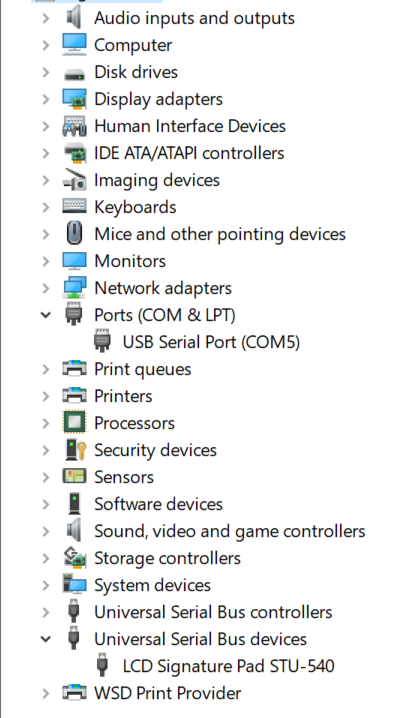
Task: Click the Sensors icon
Action: pyautogui.click(x=74, y=476)
